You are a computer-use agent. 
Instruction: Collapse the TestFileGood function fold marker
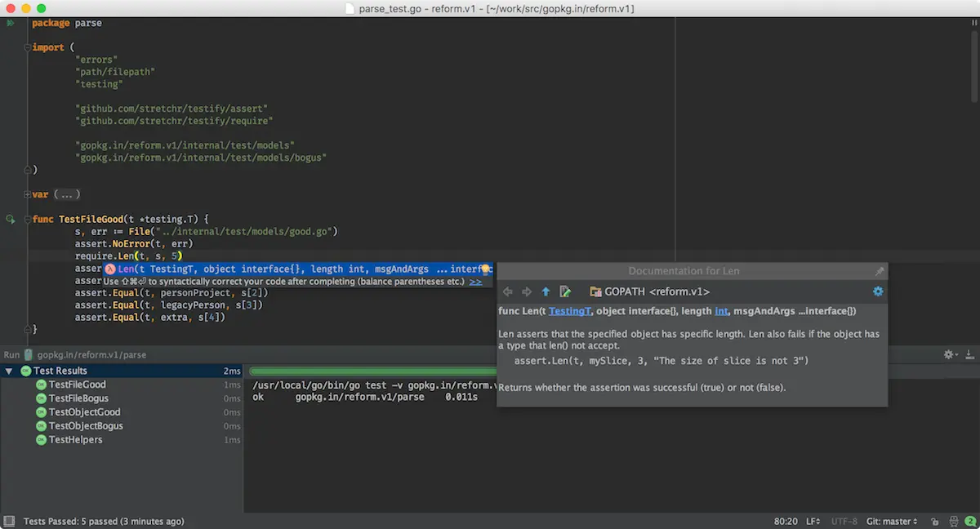(27, 219)
